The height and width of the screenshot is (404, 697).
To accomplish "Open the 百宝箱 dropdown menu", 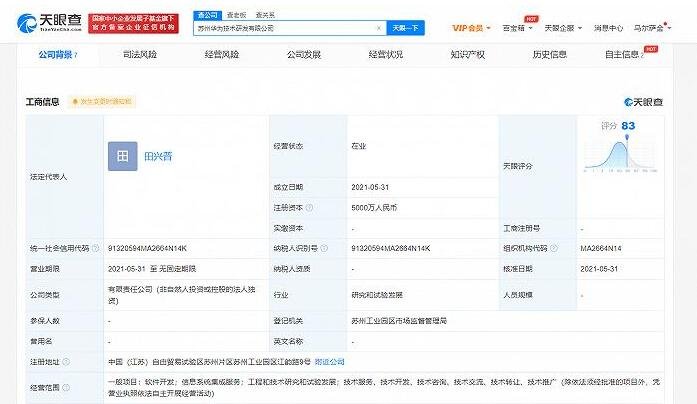I will point(517,28).
